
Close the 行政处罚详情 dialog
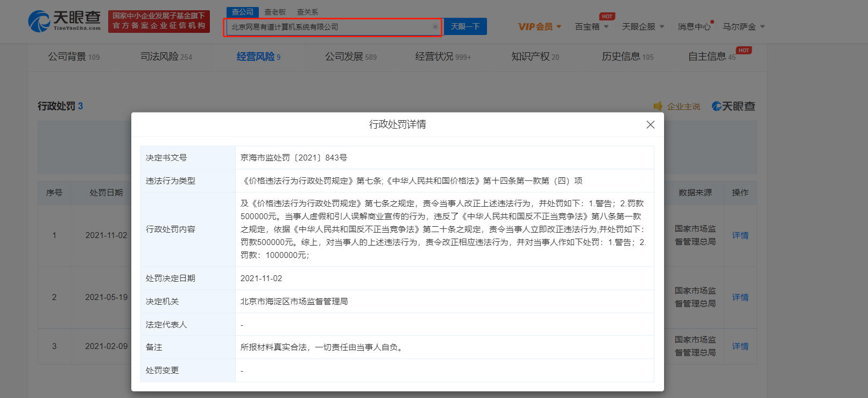(x=650, y=124)
